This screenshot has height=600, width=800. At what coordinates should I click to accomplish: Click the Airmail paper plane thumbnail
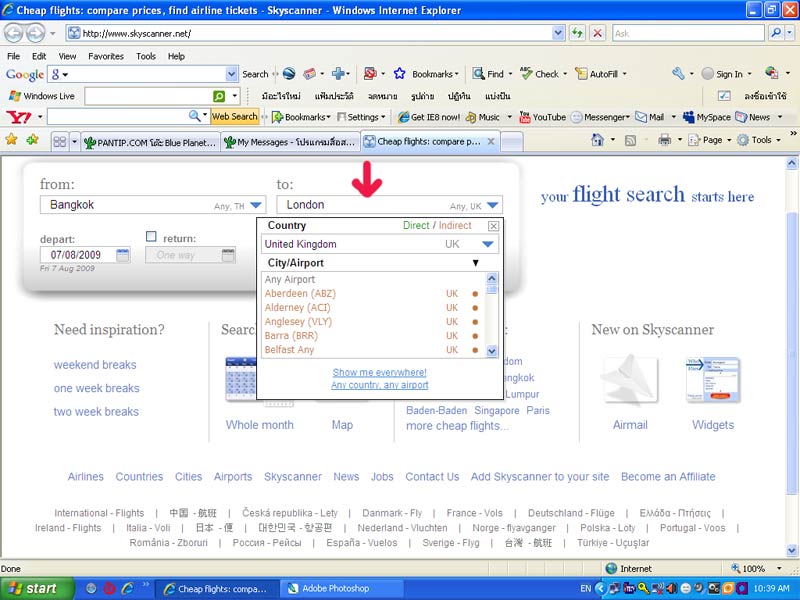[x=629, y=379]
